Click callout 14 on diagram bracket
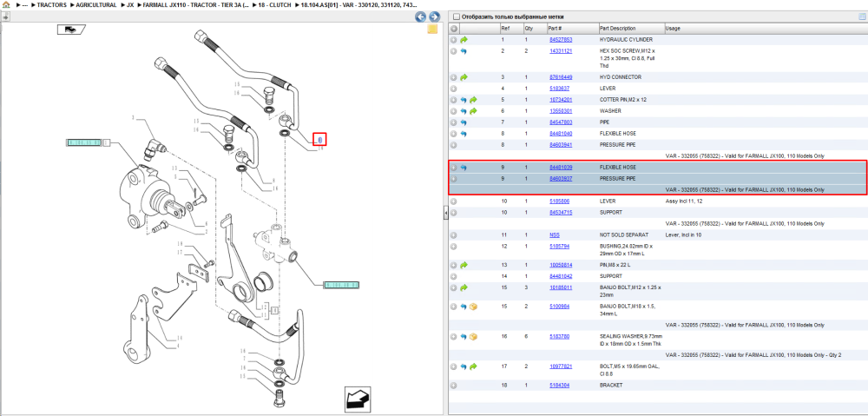868x416 pixels. click(x=179, y=338)
